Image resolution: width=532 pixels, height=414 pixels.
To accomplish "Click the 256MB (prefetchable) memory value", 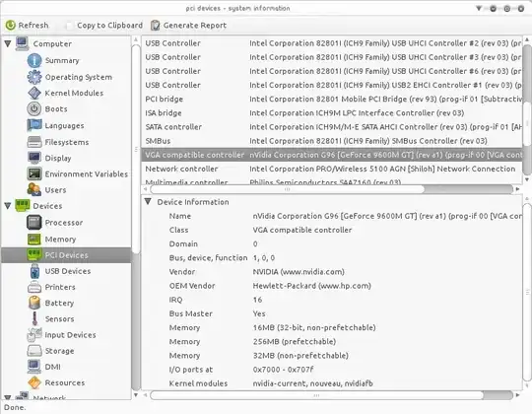I will tap(295, 341).
